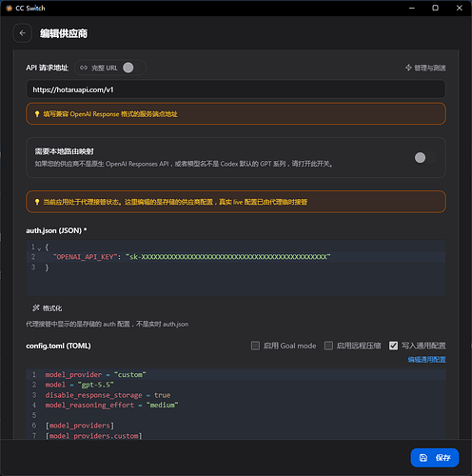This screenshot has height=476, width=472.
Task: Click the link icon beside 完整 URL
Action: point(84,68)
